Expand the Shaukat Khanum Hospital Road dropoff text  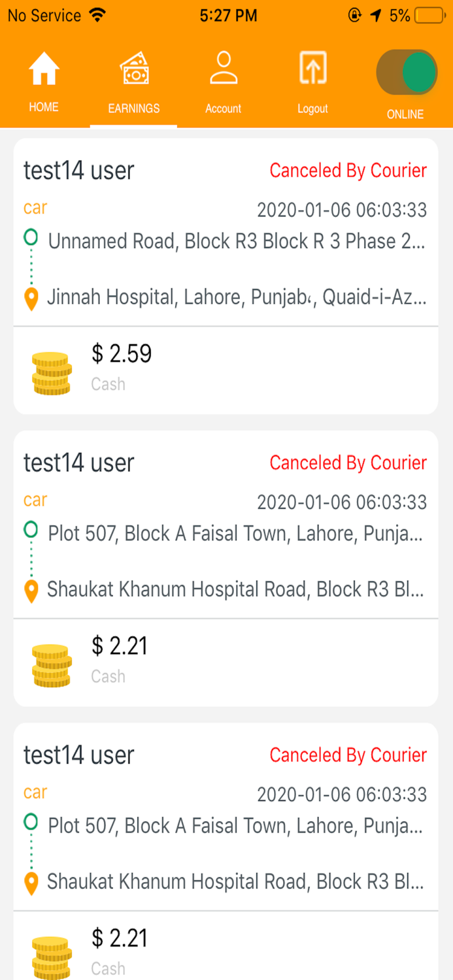(235, 589)
